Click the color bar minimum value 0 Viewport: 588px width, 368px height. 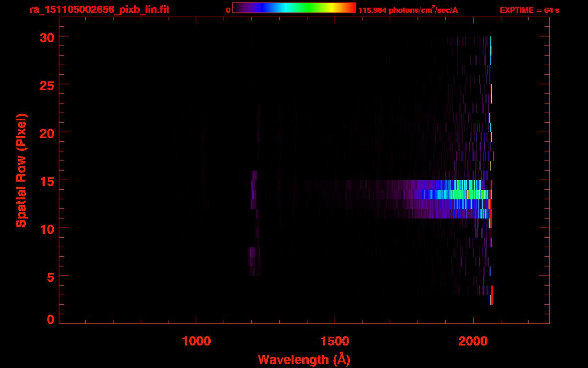coord(228,10)
